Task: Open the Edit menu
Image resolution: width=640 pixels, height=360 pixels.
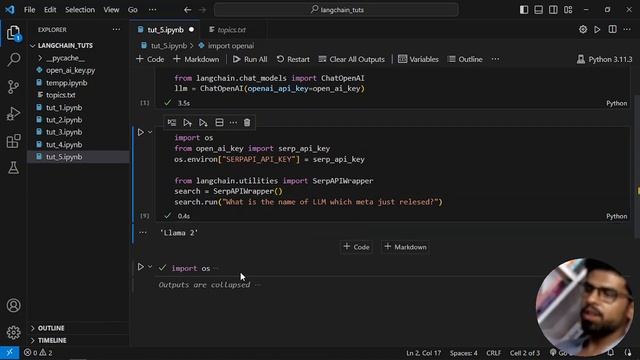Action: click(50, 10)
